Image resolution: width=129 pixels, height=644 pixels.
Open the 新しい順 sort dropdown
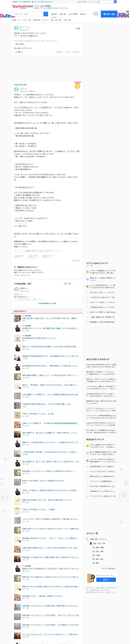(x=71, y=283)
